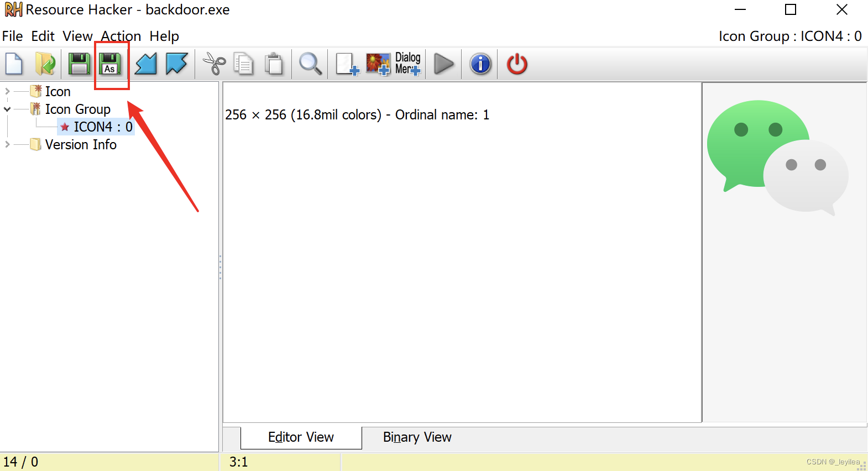Click the 3:1 status bar entry
This screenshot has width=868, height=471.
(x=239, y=462)
